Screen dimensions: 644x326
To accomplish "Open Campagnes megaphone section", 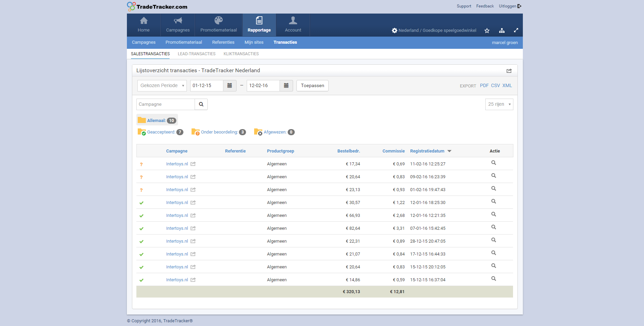I will 178,25.
